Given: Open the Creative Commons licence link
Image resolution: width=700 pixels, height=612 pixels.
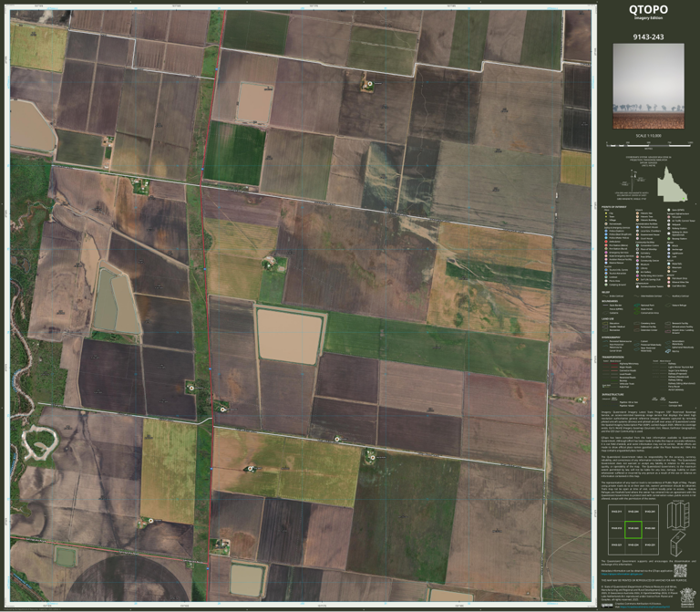Looking at the screenshot, I should (x=645, y=607).
